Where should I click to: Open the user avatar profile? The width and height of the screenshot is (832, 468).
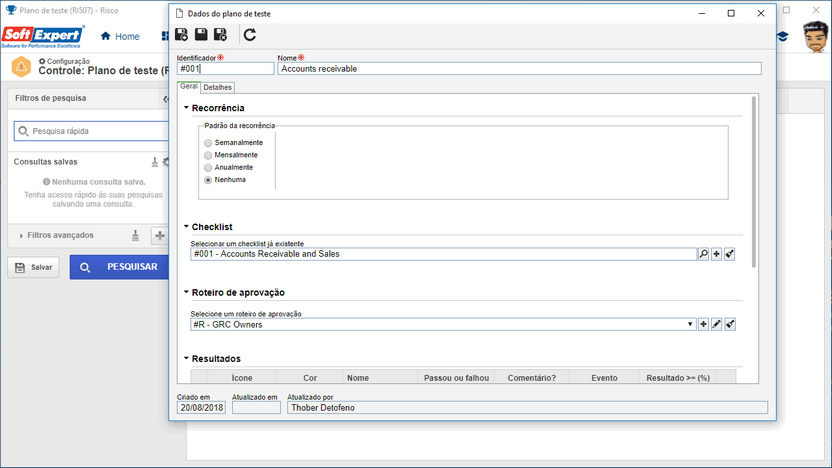pyautogui.click(x=815, y=36)
